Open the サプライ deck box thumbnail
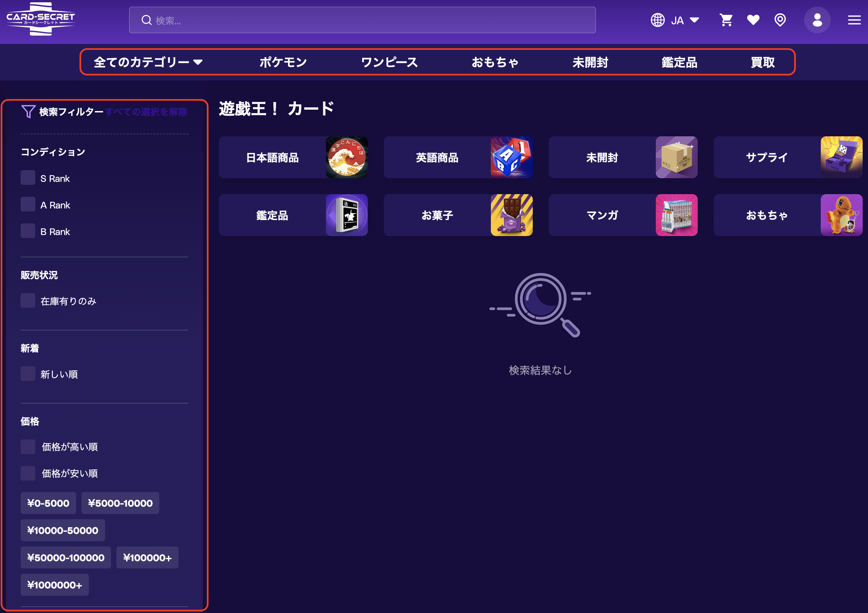868x613 pixels. [x=841, y=157]
